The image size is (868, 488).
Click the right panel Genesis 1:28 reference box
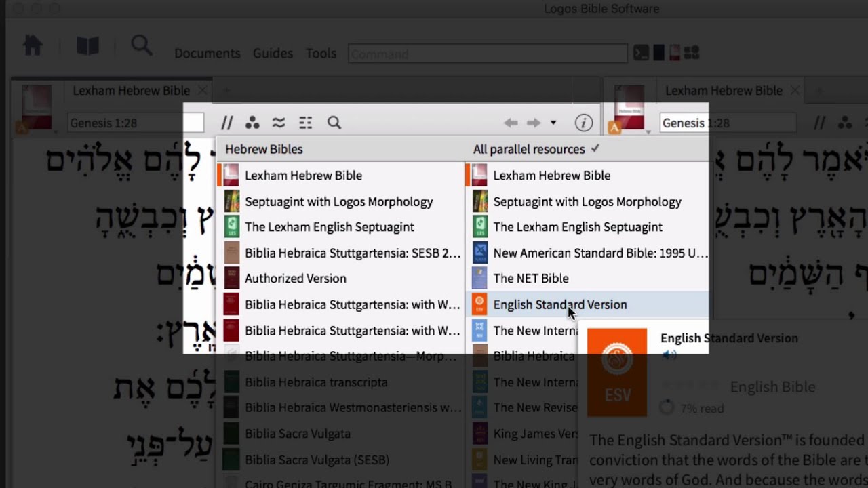click(728, 123)
